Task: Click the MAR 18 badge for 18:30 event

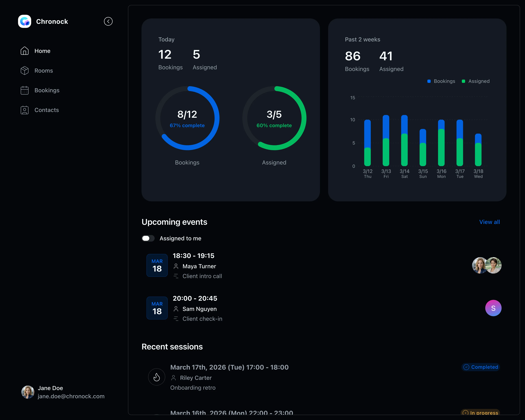Action: click(x=157, y=265)
